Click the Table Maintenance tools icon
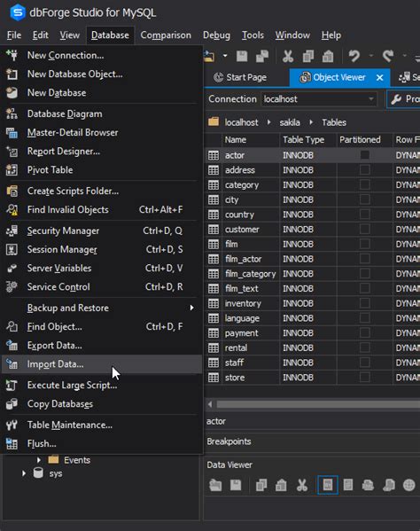Image resolution: width=420 pixels, height=531 pixels. pyautogui.click(x=12, y=425)
